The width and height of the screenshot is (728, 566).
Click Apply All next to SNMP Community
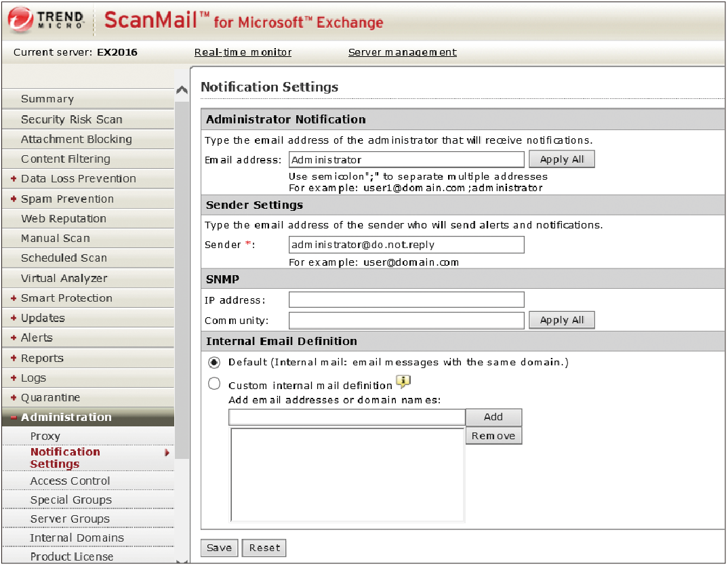point(562,320)
